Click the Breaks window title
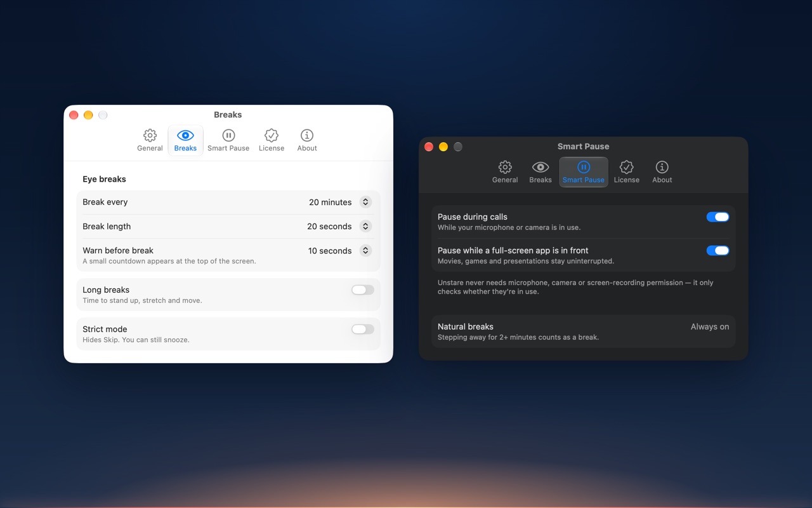812x508 pixels. [x=228, y=115]
